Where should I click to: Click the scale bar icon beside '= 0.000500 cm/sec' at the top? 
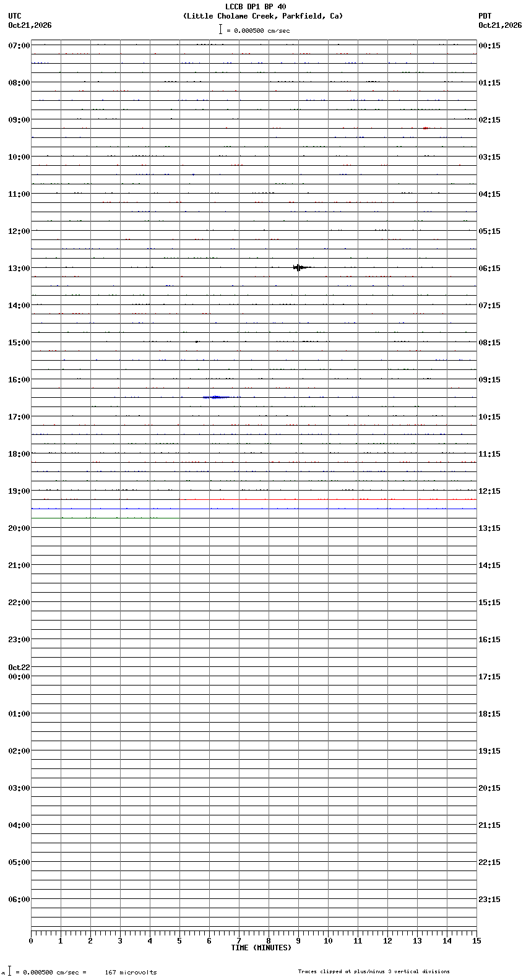220,29
